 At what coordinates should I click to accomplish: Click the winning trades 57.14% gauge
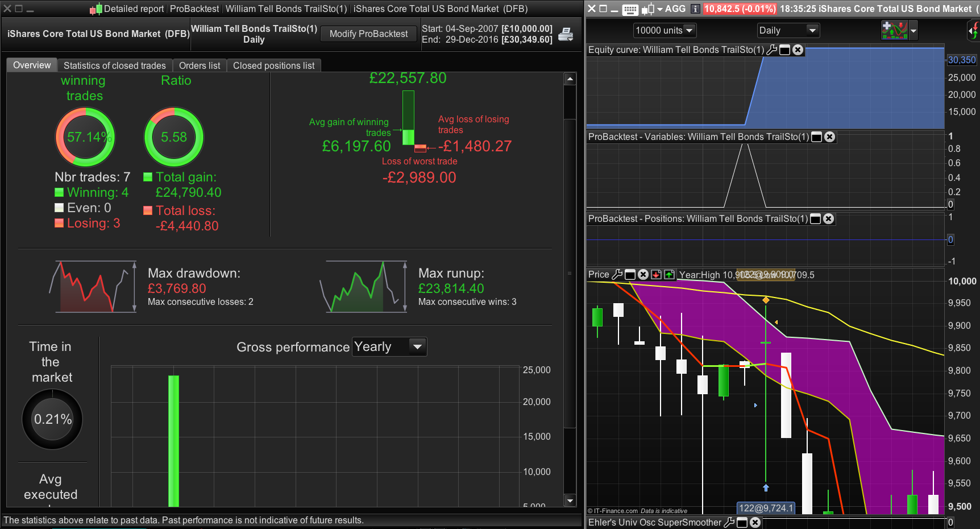click(85, 137)
